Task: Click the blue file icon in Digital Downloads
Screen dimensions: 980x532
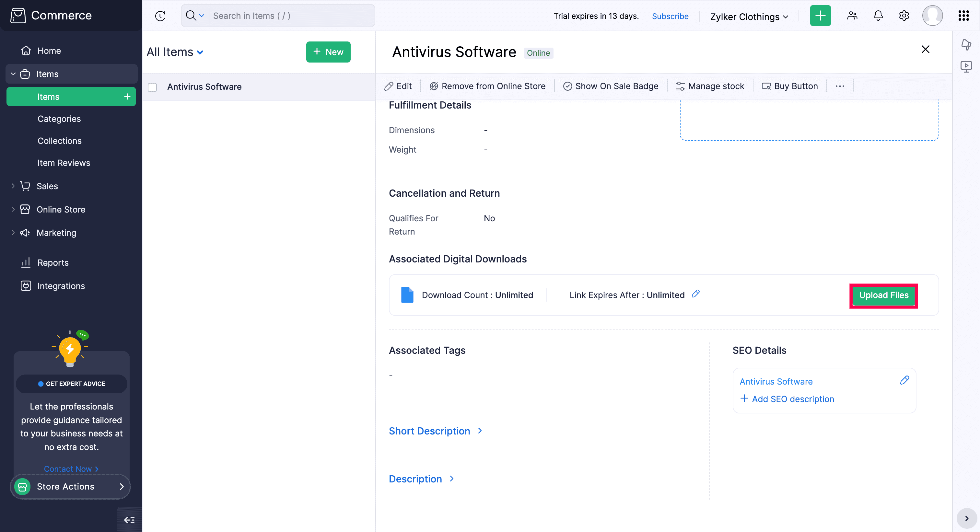Action: click(407, 295)
